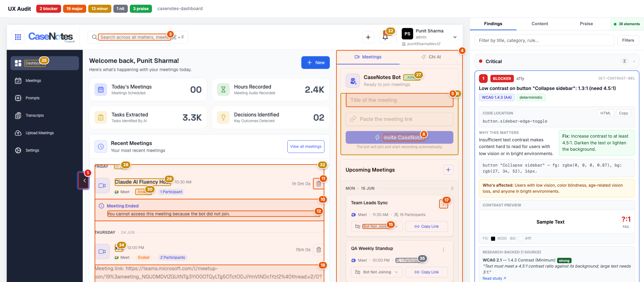Click the search magnifier icon
This screenshot has width=644, height=282.
pyautogui.click(x=94, y=37)
